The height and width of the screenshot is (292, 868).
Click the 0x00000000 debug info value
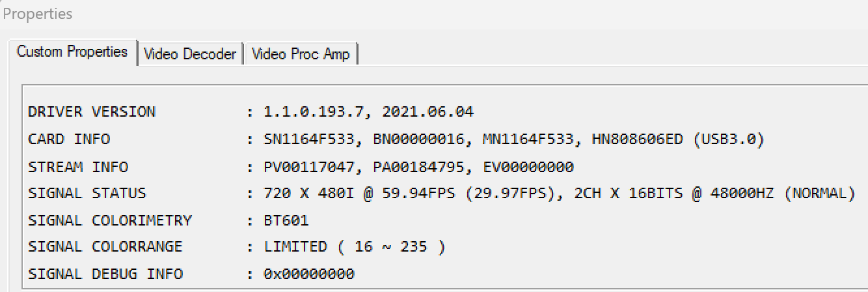pos(309,274)
